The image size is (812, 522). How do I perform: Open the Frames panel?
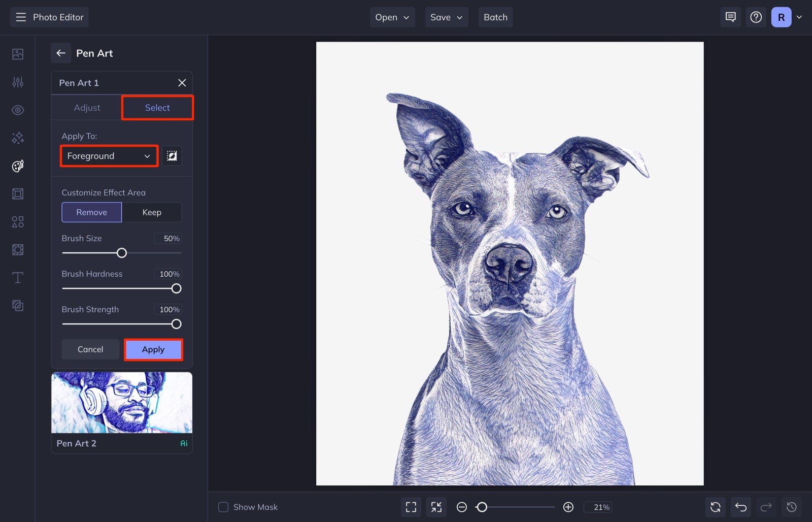pyautogui.click(x=17, y=193)
